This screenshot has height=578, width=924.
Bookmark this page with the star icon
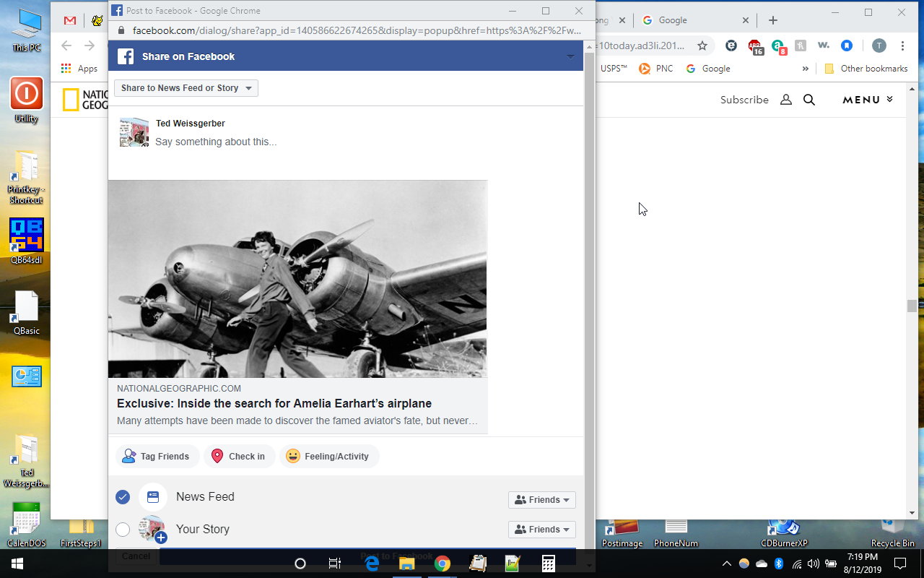702,46
